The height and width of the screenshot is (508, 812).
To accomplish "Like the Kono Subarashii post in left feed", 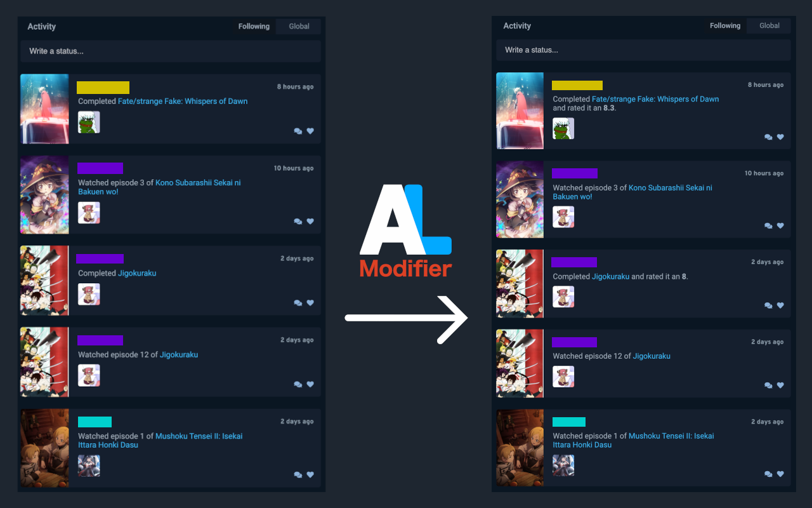I will (310, 222).
